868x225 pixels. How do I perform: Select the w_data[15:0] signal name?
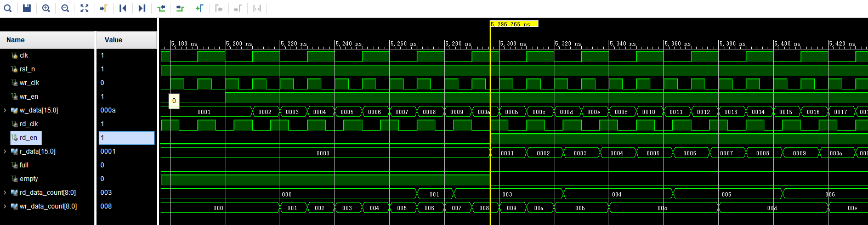(39, 110)
